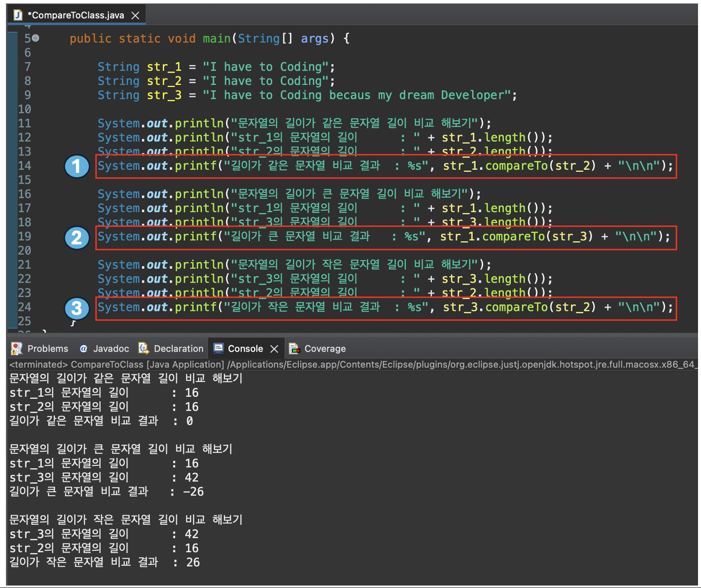Click the line number 14 in gutter
This screenshot has height=588, width=701.
[x=24, y=166]
